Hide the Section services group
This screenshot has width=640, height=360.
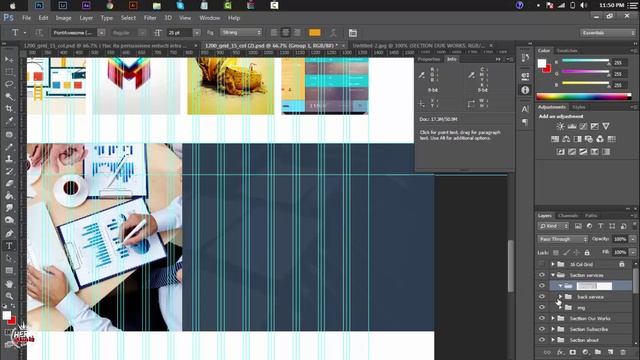542,275
